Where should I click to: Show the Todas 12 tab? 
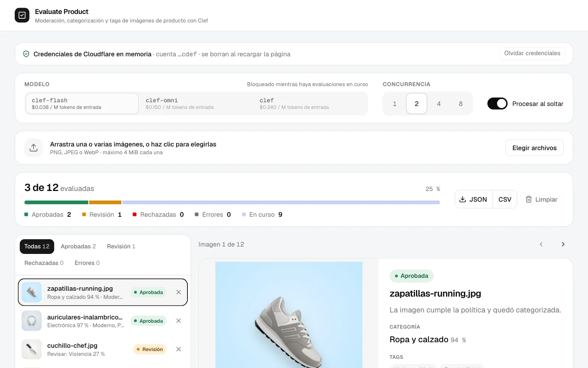click(37, 247)
